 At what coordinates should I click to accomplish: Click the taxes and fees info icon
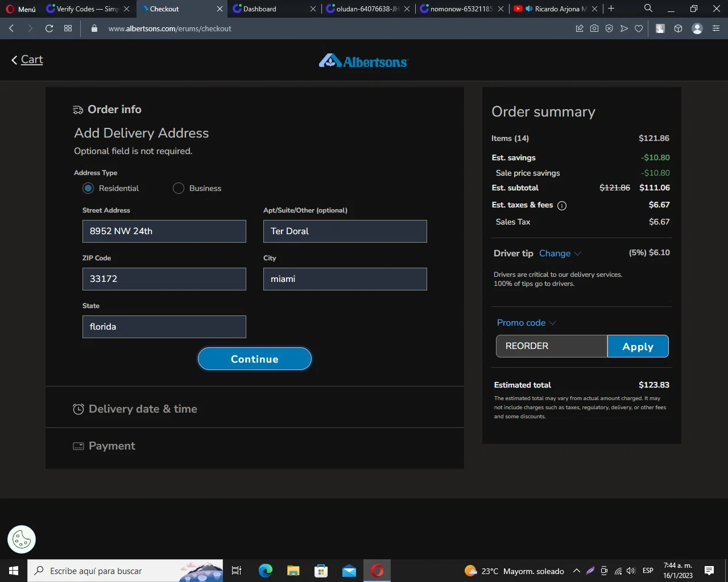click(x=562, y=206)
